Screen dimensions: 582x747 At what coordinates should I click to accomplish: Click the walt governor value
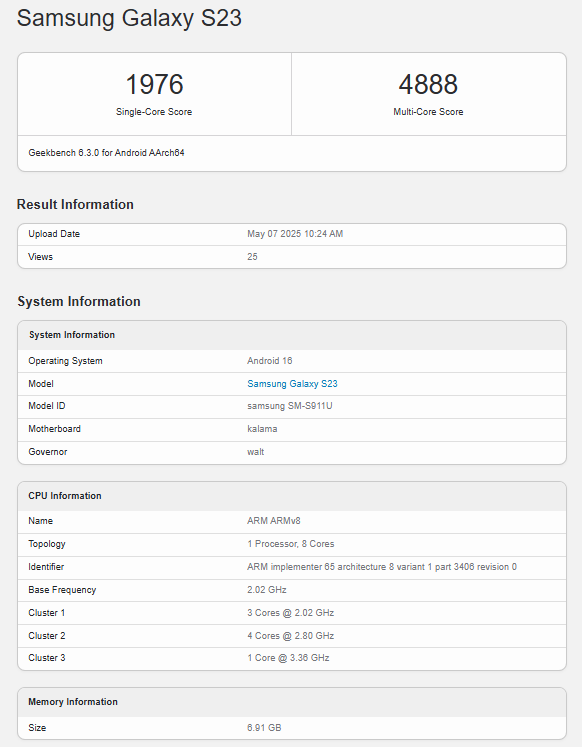click(x=255, y=452)
